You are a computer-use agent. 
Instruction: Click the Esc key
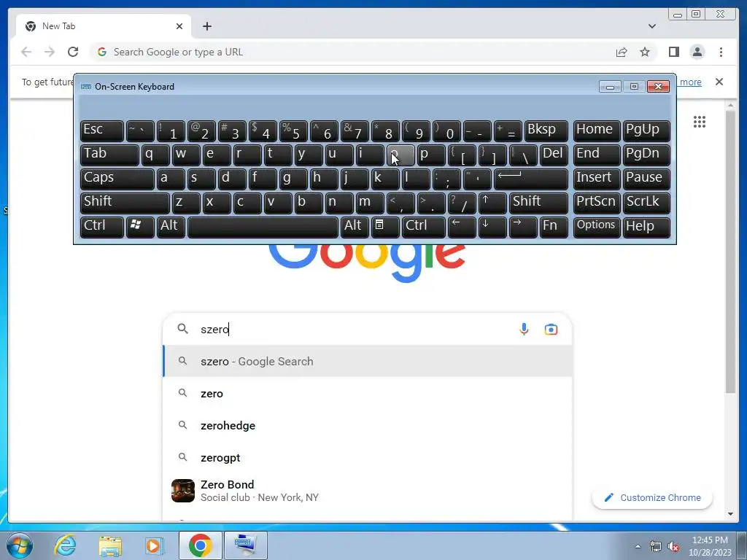pyautogui.click(x=102, y=131)
